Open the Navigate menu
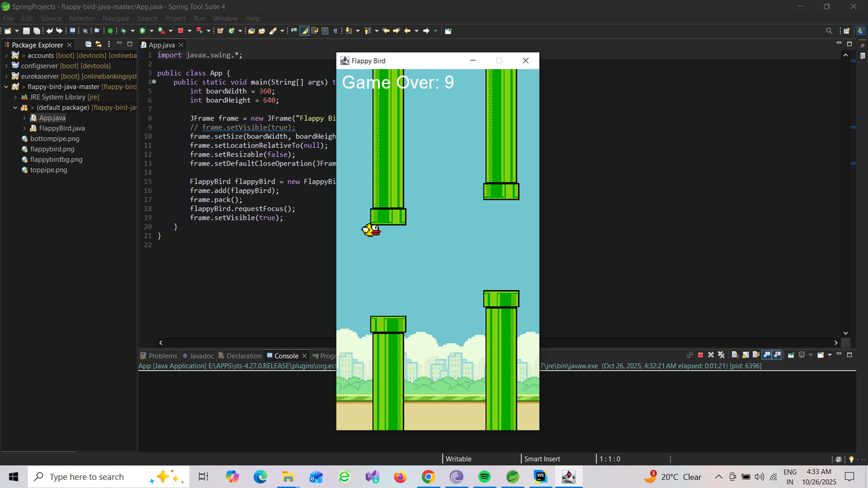Image resolution: width=868 pixels, height=488 pixels. (x=115, y=18)
